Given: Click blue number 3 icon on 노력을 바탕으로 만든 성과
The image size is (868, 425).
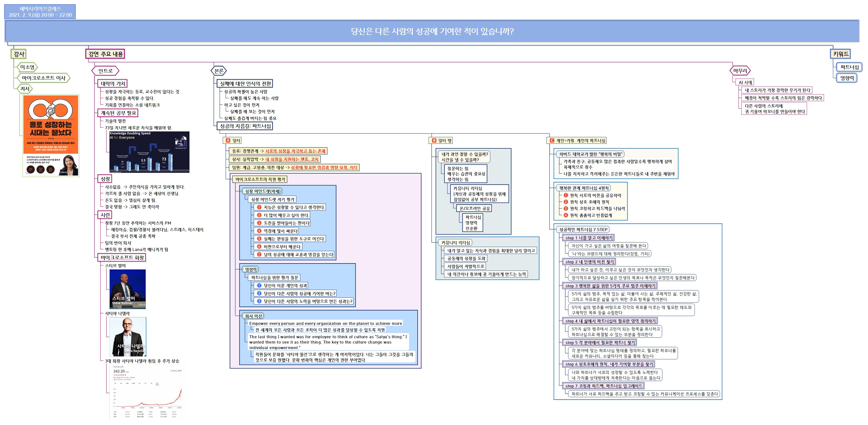Looking at the screenshot, I should pos(259,301).
